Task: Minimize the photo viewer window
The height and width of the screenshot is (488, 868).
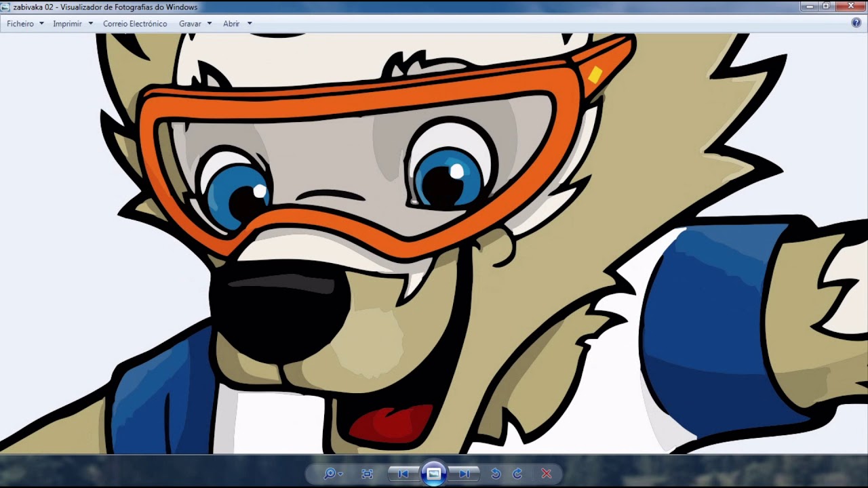Action: (808, 6)
